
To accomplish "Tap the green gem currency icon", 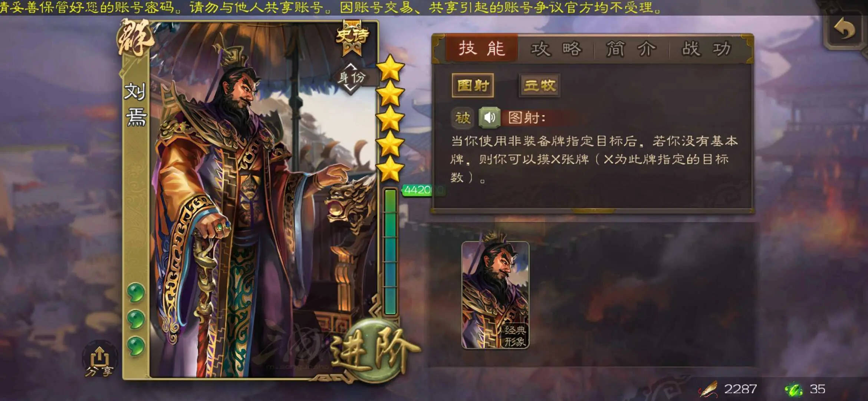I will 794,390.
